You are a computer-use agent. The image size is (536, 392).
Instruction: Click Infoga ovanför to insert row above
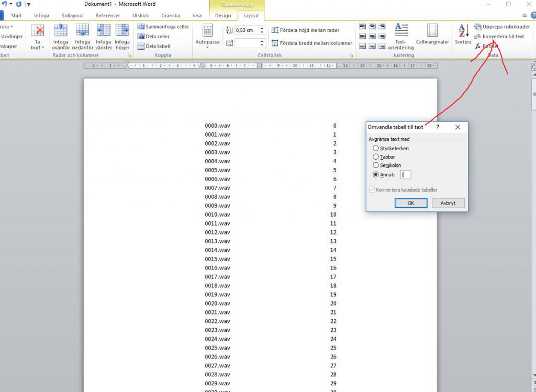click(x=61, y=36)
